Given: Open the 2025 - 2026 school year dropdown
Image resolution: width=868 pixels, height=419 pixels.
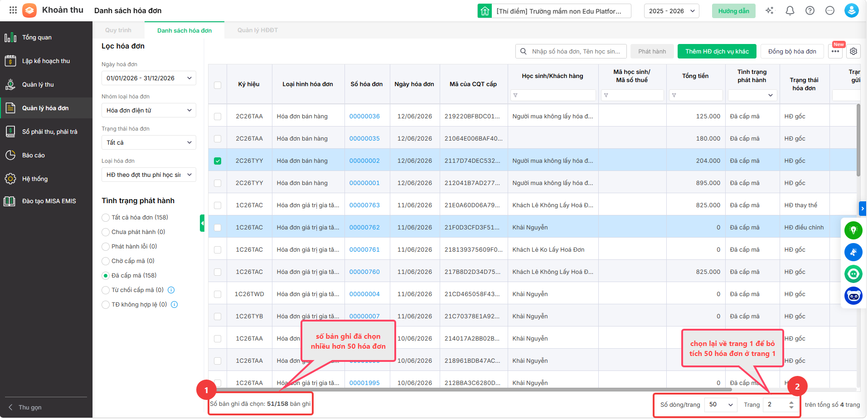Looking at the screenshot, I should pos(672,11).
